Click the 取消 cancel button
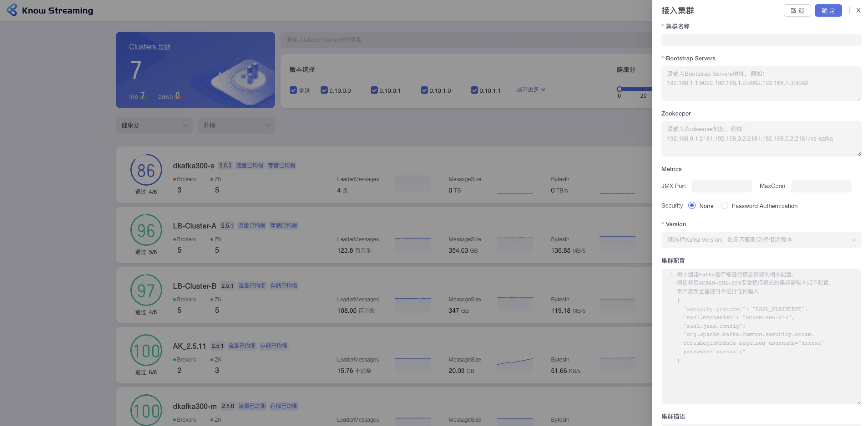The image size is (868, 426). tap(797, 11)
